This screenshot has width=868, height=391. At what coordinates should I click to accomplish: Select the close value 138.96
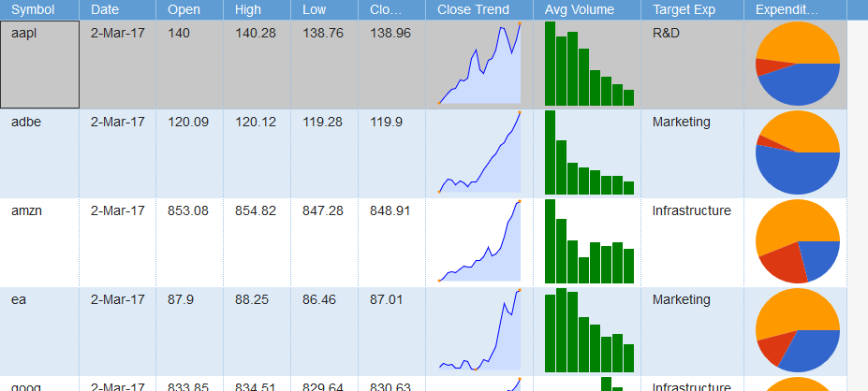point(390,33)
